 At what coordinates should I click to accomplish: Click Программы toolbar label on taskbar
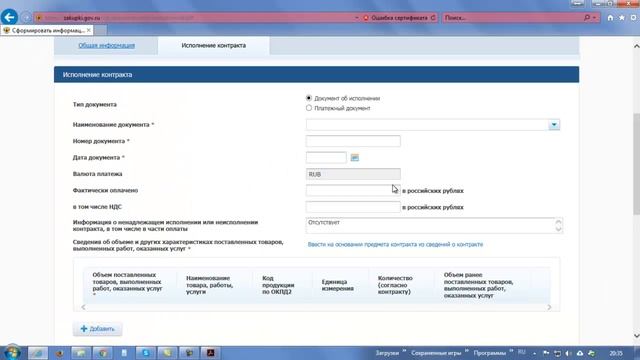pos(490,353)
